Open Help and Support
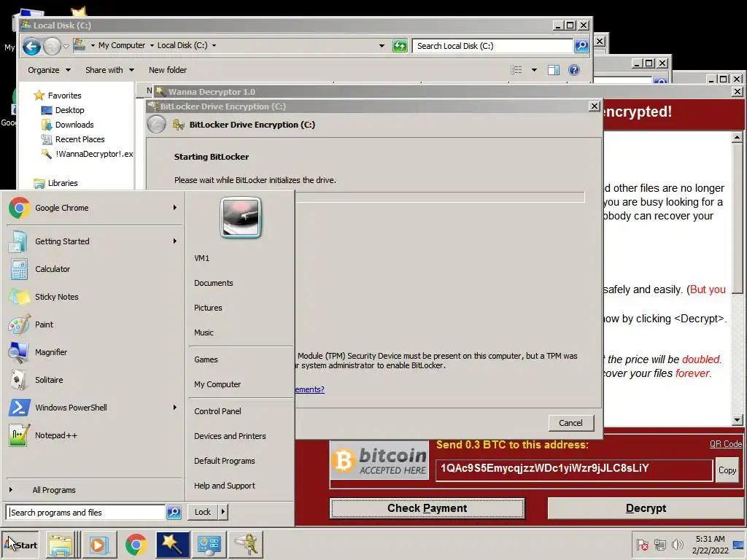The image size is (747, 560). pos(225,485)
